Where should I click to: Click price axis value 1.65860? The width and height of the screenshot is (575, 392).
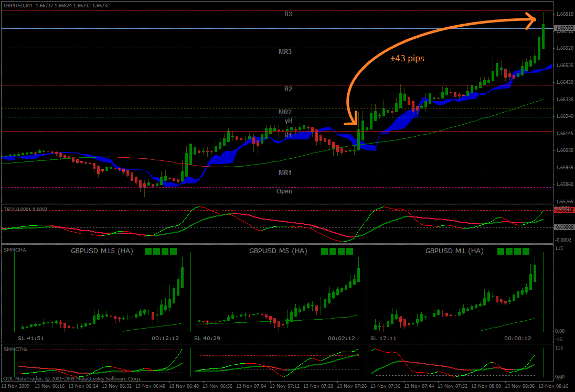click(565, 184)
